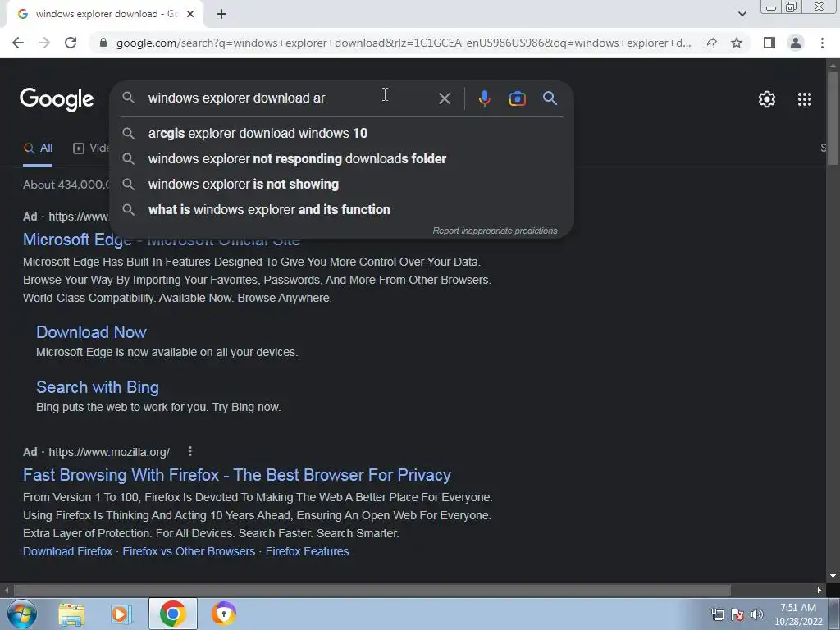The width and height of the screenshot is (840, 630).
Task: Open Google apps grid
Action: pyautogui.click(x=804, y=99)
